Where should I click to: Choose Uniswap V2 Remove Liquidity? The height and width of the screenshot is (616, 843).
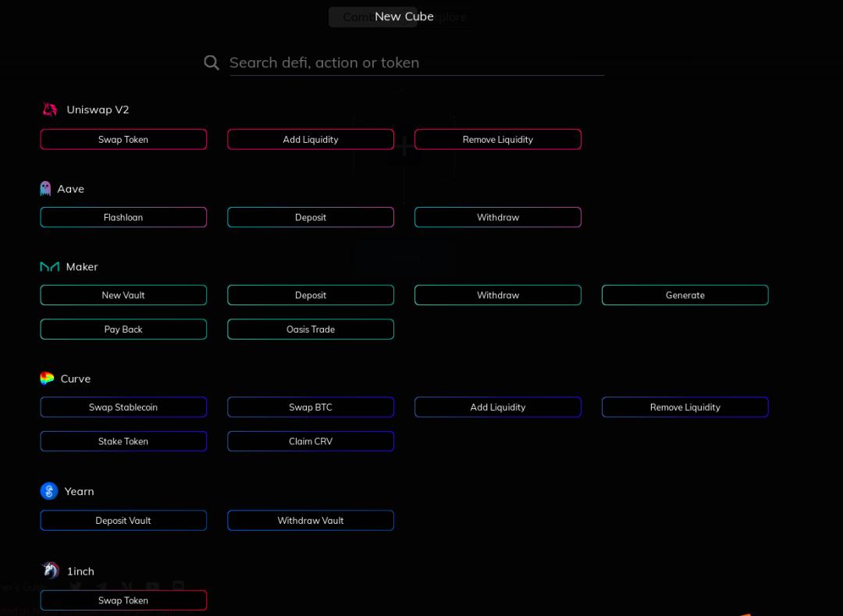point(498,139)
